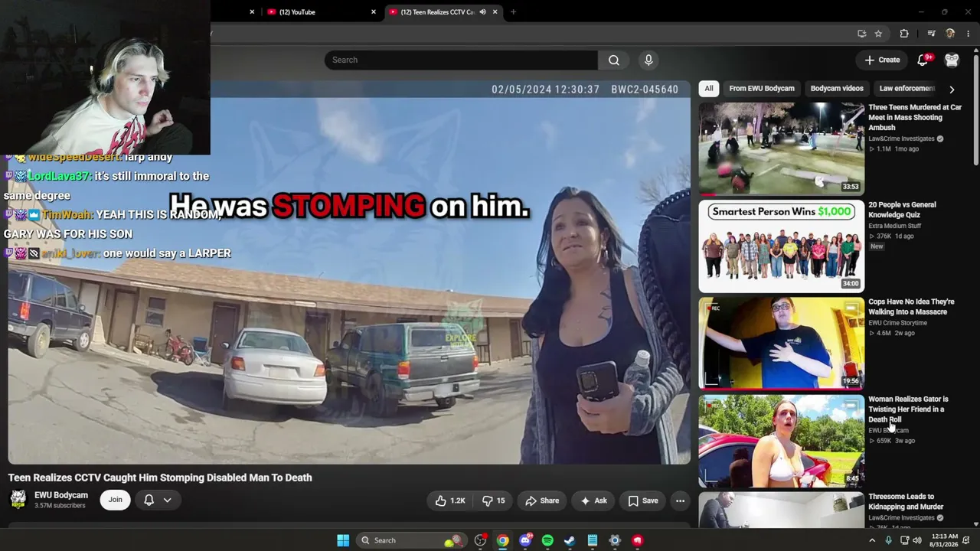Open the car meet shooting thumbnail
The image size is (980, 551).
coord(781,148)
